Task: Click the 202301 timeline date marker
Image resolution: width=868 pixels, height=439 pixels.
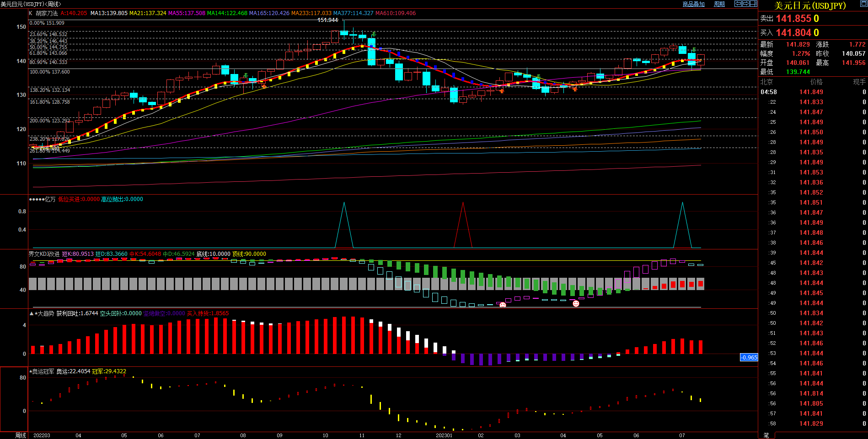Action: pos(444,435)
